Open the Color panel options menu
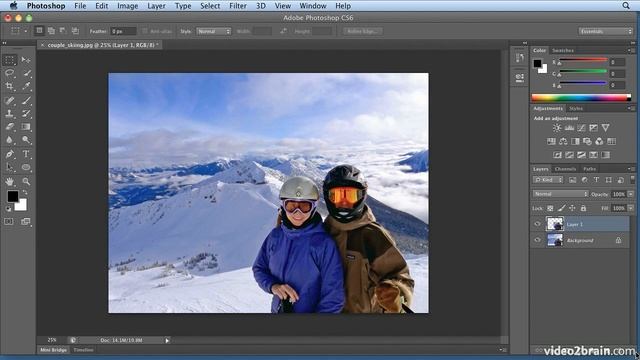640x360 pixels. click(x=631, y=51)
